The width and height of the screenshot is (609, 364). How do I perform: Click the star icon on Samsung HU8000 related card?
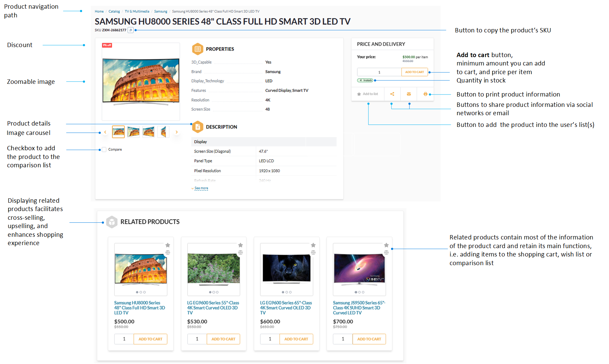click(168, 245)
